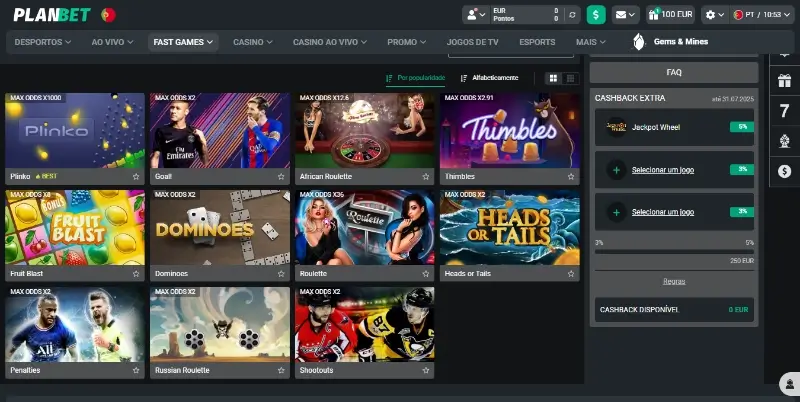Open the Regras link under cashback
This screenshot has width=800, height=402.
673,281
